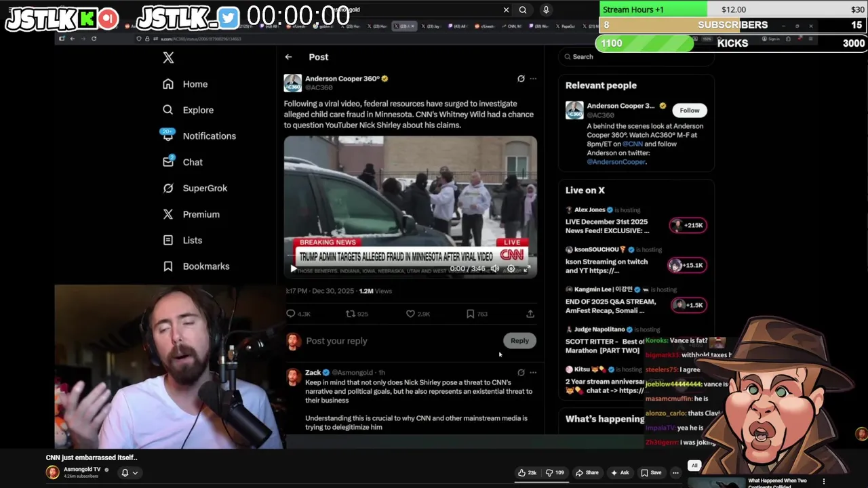Click the Notifications bell icon with badge

point(167,135)
